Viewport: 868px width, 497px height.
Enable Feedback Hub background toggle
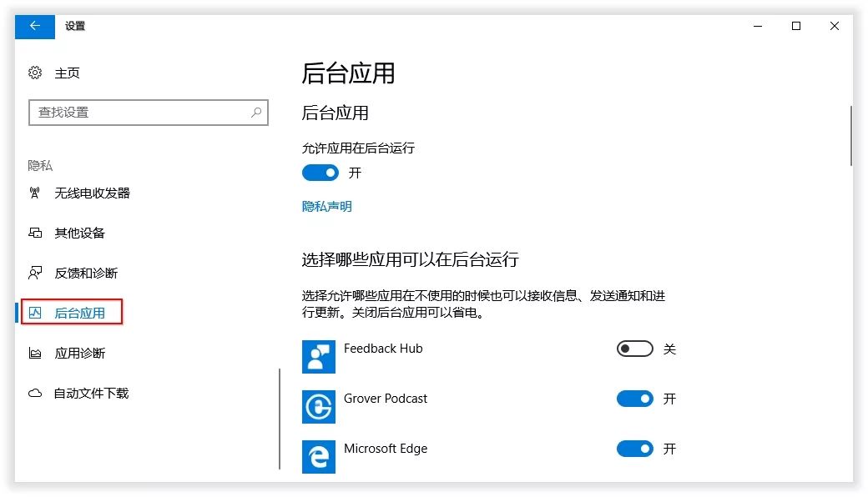click(x=634, y=349)
